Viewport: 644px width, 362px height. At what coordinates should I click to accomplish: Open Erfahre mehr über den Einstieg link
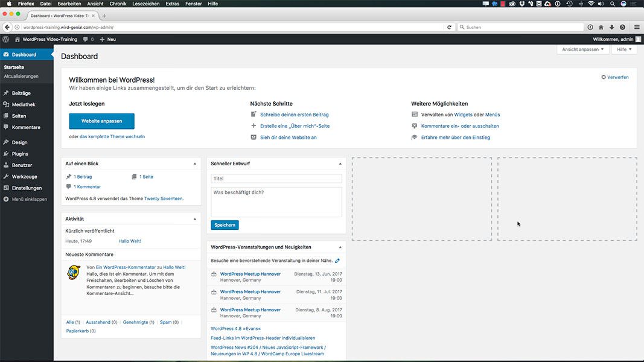[456, 138]
